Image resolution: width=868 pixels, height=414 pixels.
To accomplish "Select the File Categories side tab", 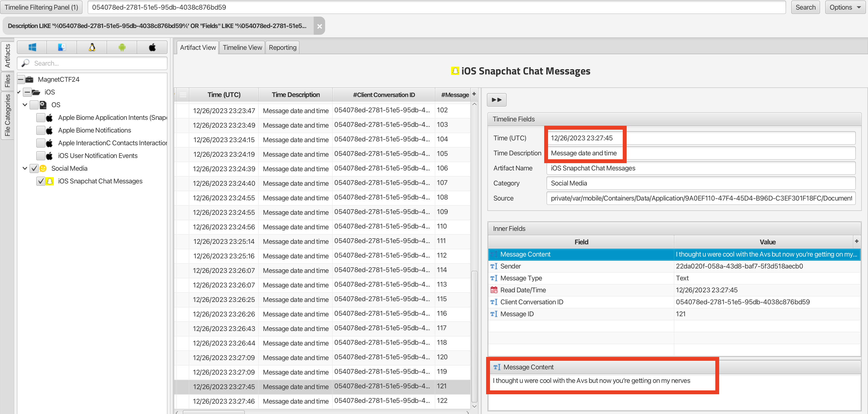I will tap(7, 115).
